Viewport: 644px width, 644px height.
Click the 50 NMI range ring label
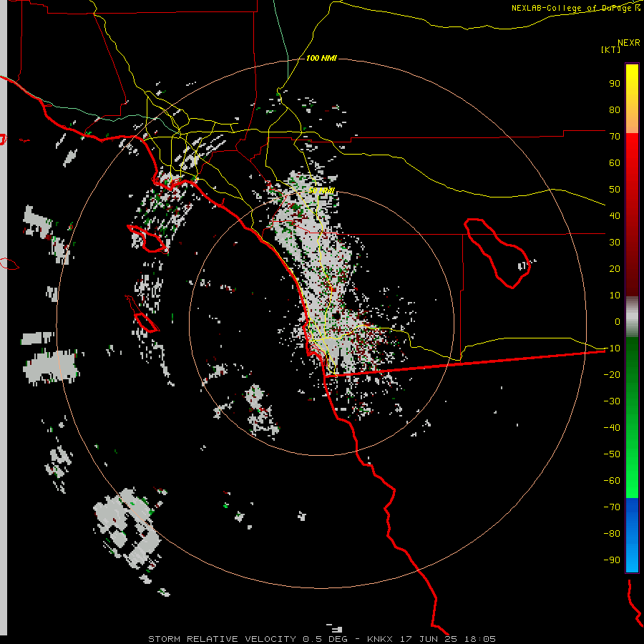click(321, 191)
